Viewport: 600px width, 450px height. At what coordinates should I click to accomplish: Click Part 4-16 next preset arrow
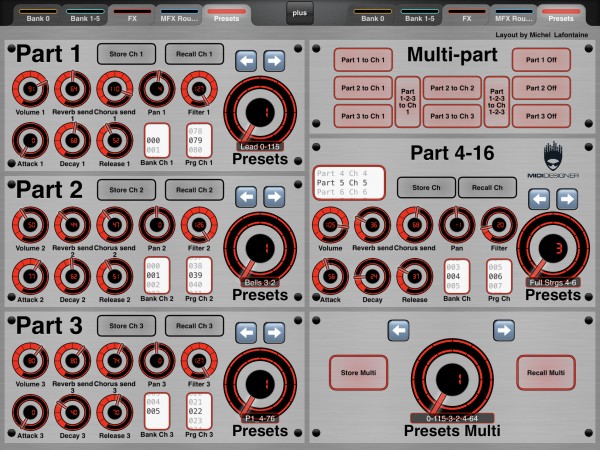tap(567, 199)
